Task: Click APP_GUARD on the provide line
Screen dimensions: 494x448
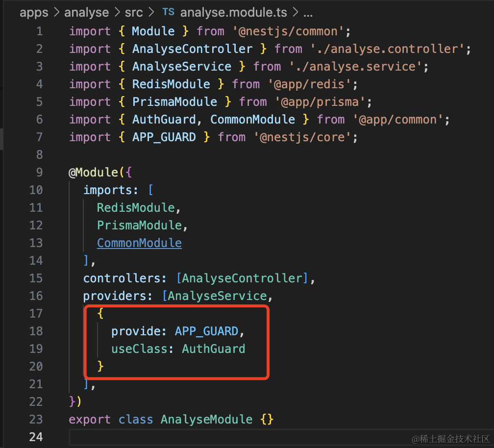Action: tap(206, 331)
